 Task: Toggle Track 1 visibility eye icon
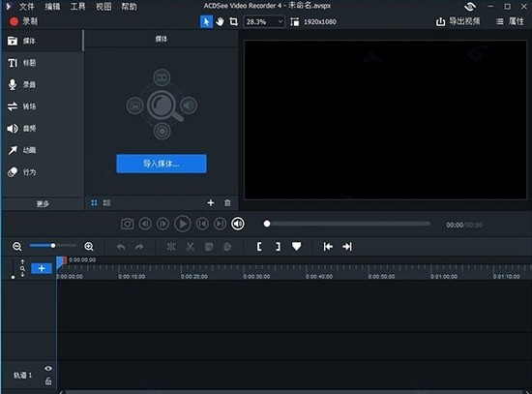tap(48, 368)
